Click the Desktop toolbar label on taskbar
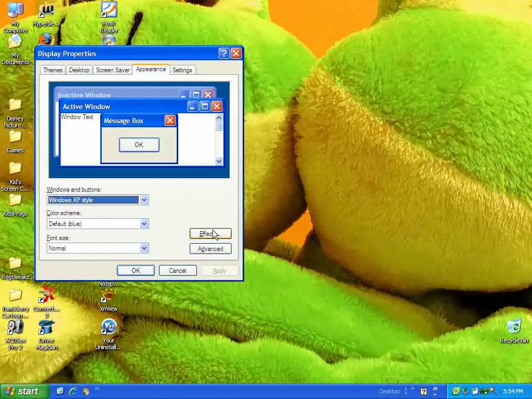This screenshot has width=532, height=399. click(x=389, y=392)
